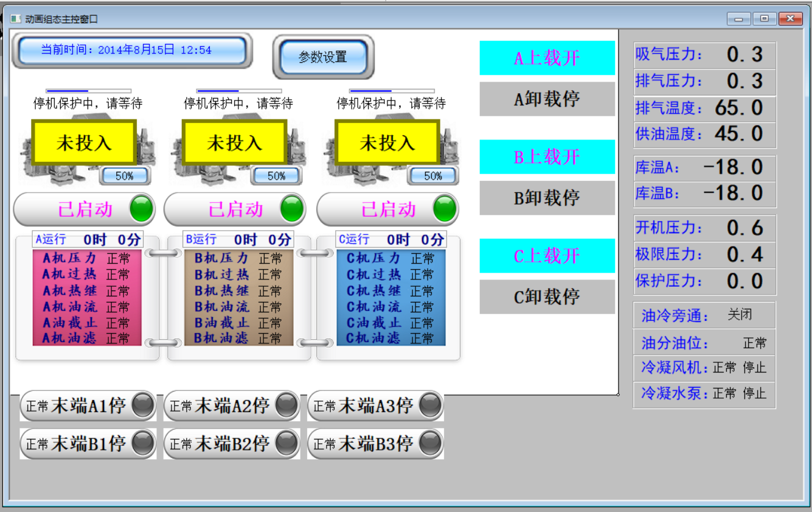Open the 参数设置 parameter settings button

(x=323, y=57)
